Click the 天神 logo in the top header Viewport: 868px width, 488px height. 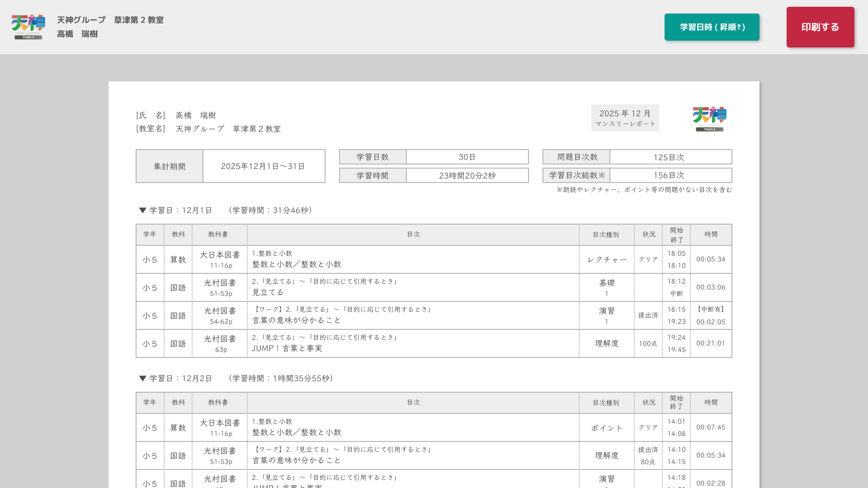(28, 27)
